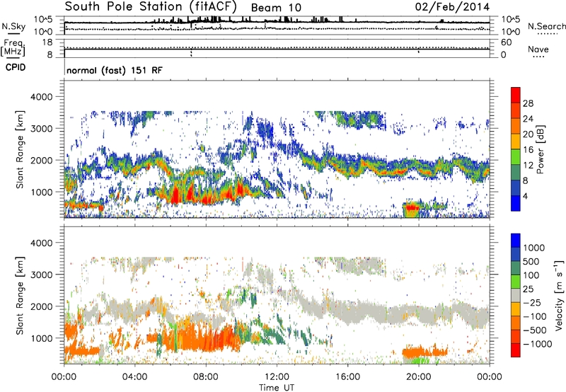Click the velocity panel 'Slant Range [km]' label

pos(20,295)
